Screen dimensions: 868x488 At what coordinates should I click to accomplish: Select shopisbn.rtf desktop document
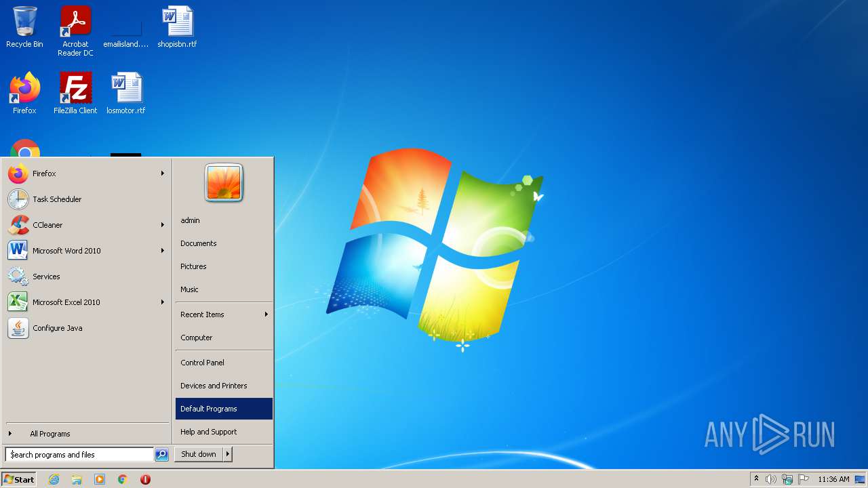point(177,28)
